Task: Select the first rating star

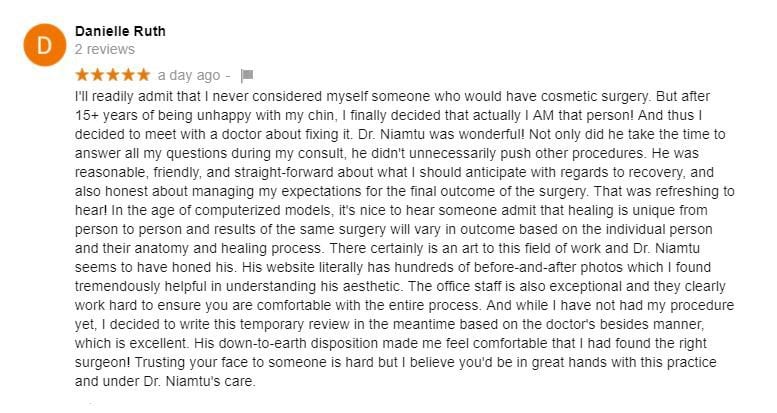Action: click(82, 75)
